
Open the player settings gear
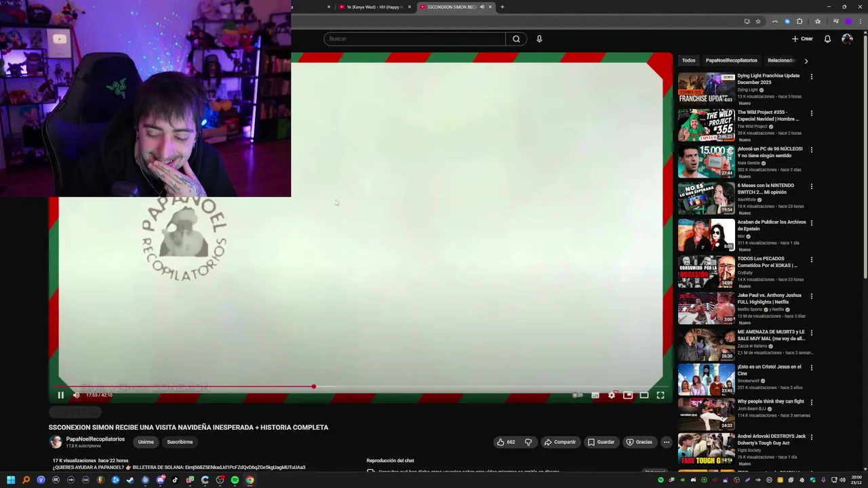pos(612,395)
